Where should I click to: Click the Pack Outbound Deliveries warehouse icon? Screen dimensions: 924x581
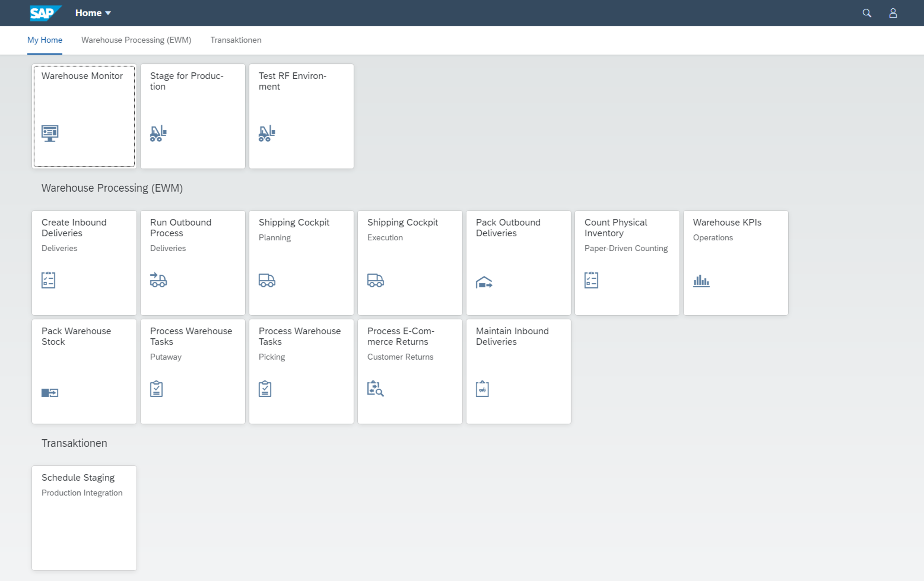[x=484, y=282]
